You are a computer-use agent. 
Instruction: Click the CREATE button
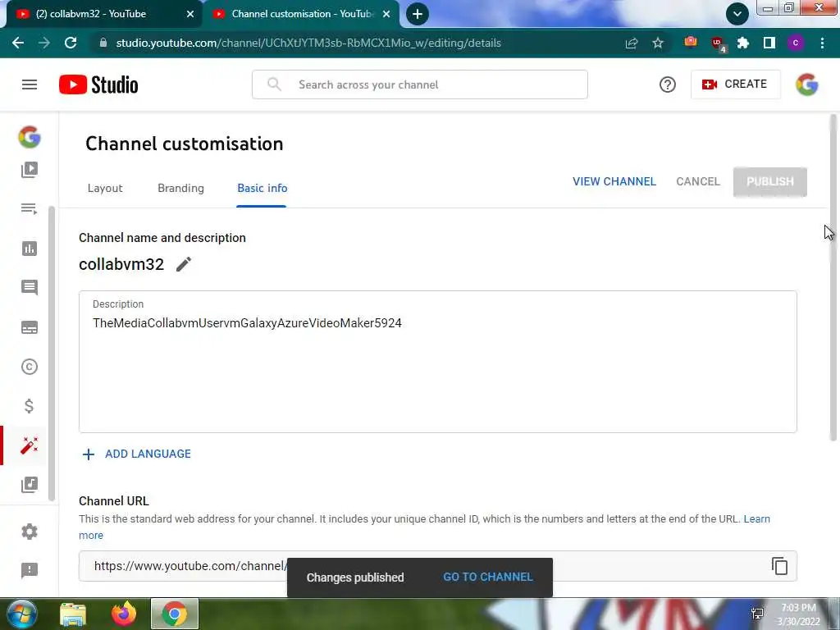pyautogui.click(x=736, y=84)
